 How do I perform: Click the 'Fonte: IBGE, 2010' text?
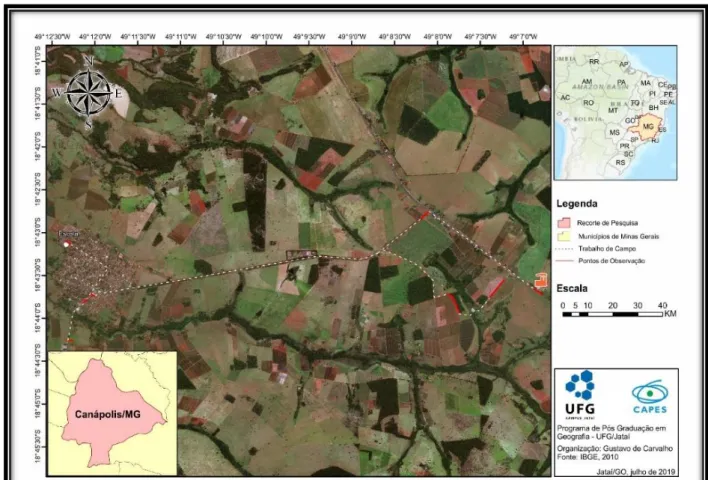(x=587, y=457)
